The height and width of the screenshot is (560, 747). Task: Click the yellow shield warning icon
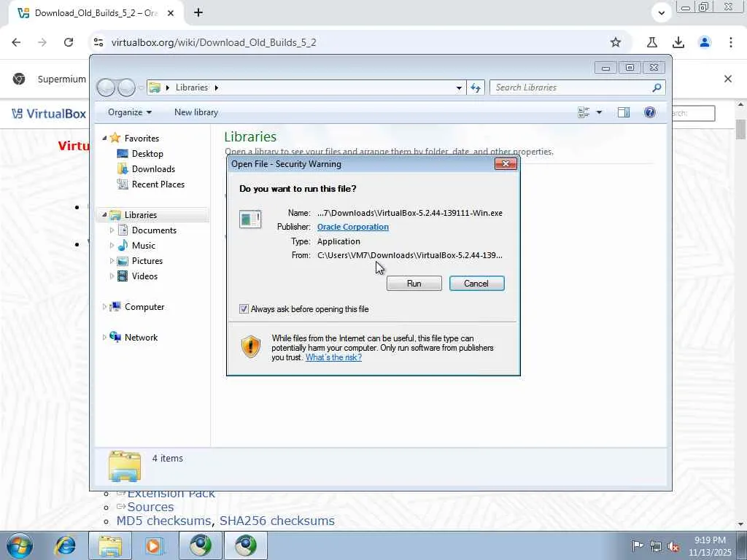[251, 346]
